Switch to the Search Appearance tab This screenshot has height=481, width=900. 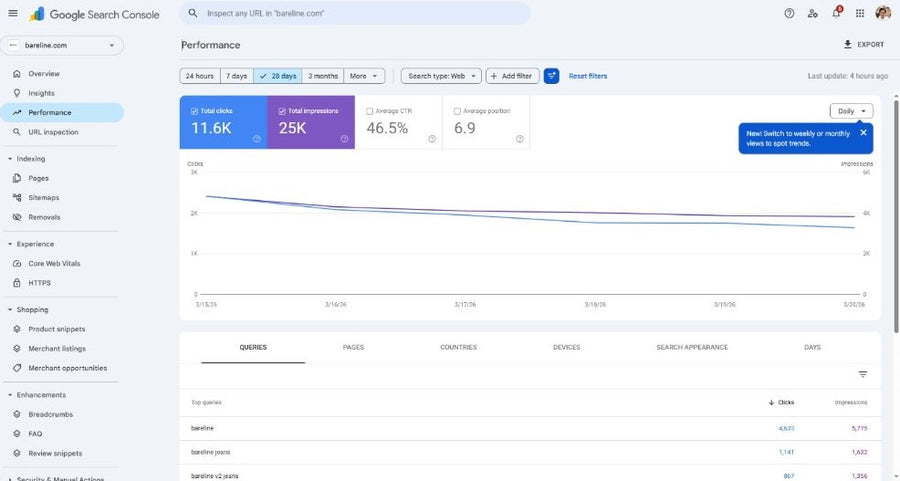point(692,347)
